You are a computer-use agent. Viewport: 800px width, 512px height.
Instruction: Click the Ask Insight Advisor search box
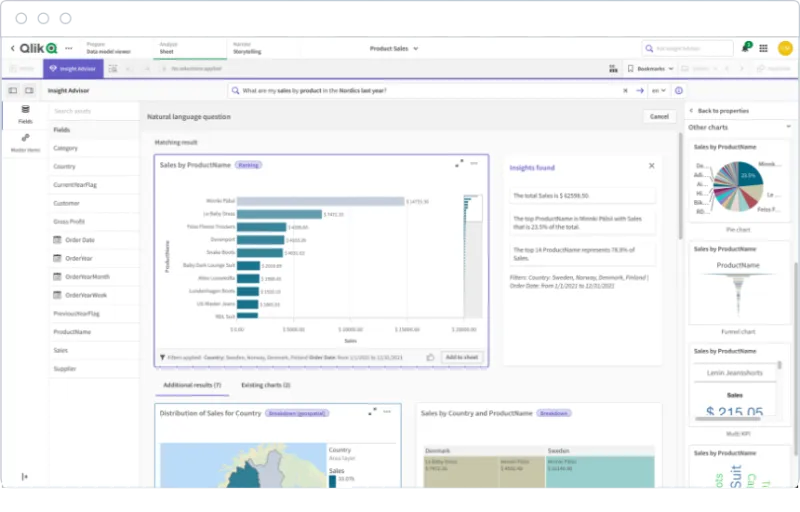[688, 48]
